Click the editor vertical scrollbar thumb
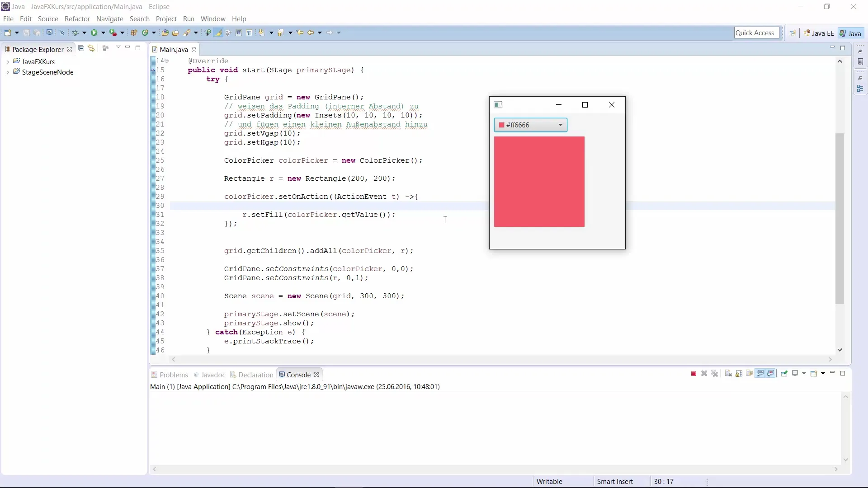The image size is (868, 488). click(x=840, y=219)
